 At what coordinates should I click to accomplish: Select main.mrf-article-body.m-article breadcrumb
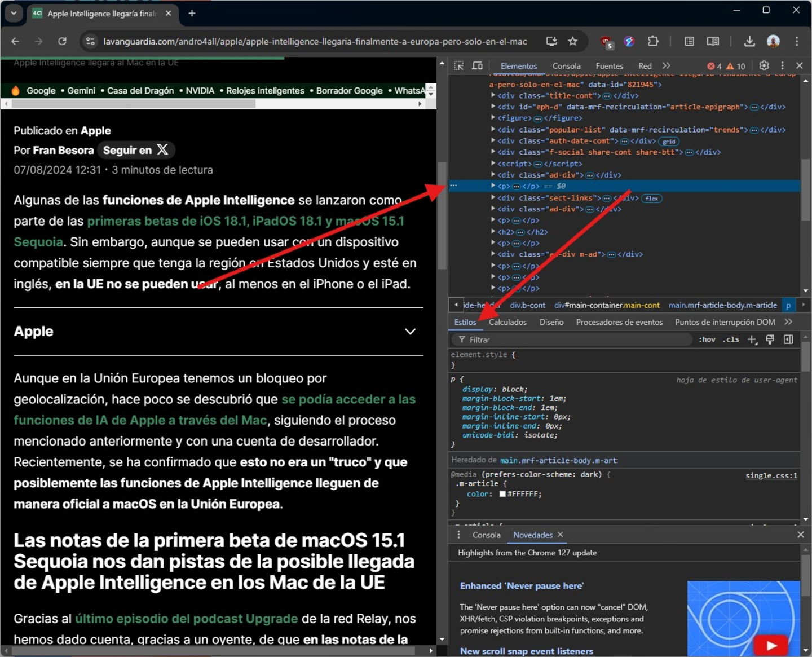722,305
